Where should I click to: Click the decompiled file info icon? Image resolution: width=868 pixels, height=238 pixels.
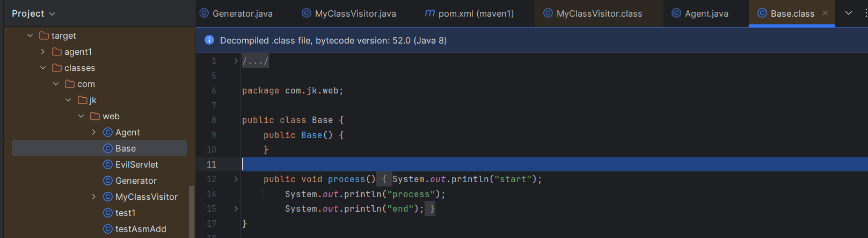tap(209, 40)
